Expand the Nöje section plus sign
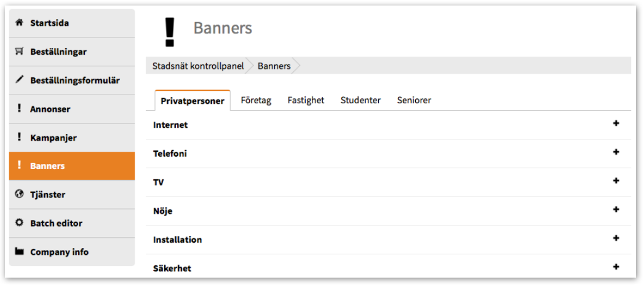The width and height of the screenshot is (644, 285). (616, 209)
